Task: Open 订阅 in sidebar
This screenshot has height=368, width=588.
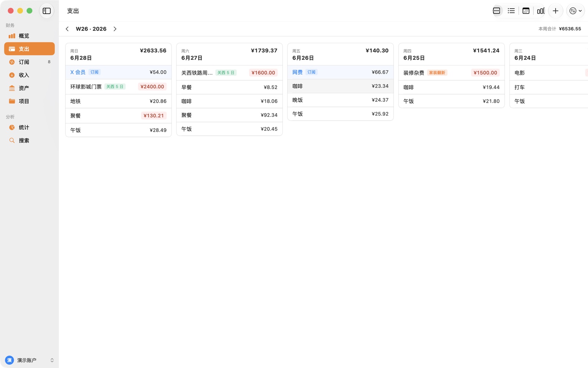Action: pos(29,62)
